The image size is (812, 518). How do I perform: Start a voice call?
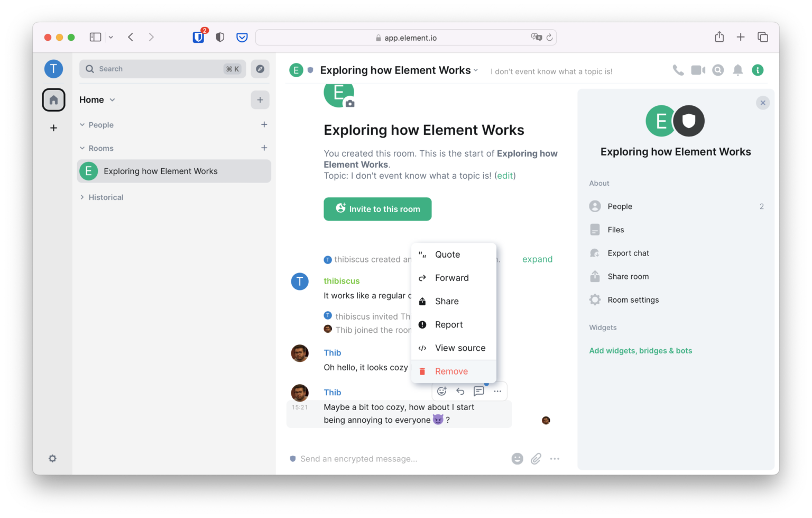(678, 69)
